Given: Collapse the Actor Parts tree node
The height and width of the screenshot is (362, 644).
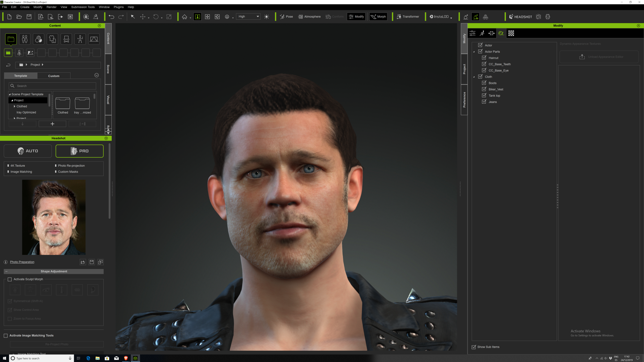Looking at the screenshot, I should tap(474, 52).
